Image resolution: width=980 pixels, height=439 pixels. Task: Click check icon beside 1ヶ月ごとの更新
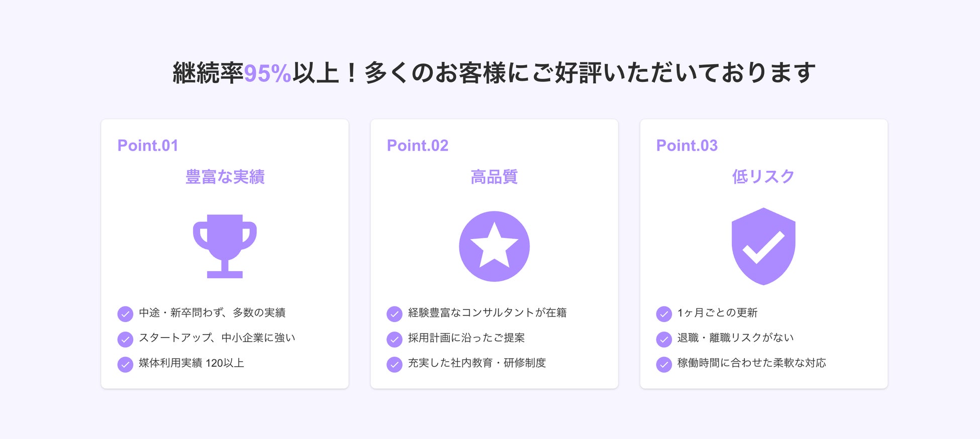click(664, 314)
